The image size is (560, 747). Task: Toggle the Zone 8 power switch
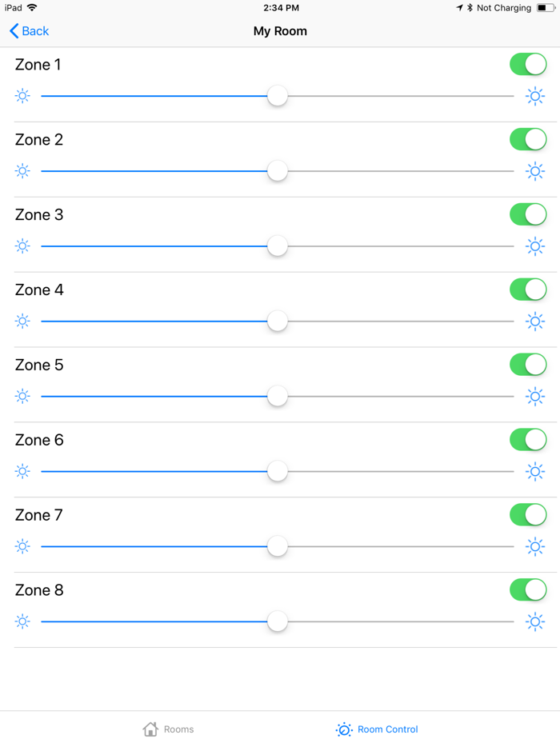point(528,590)
